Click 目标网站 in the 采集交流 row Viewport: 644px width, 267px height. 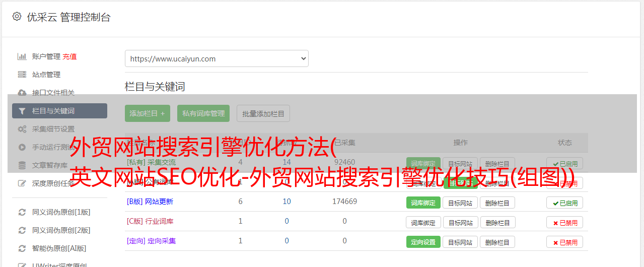[x=460, y=163]
